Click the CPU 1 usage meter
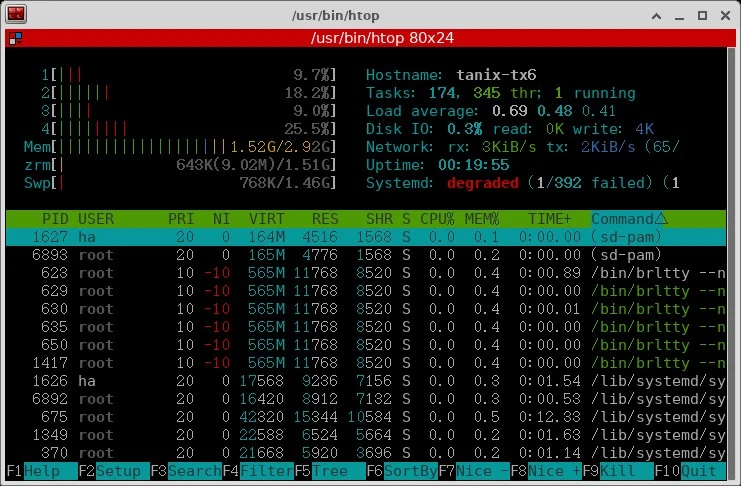Screen dimensions: 741x486 pos(188,75)
